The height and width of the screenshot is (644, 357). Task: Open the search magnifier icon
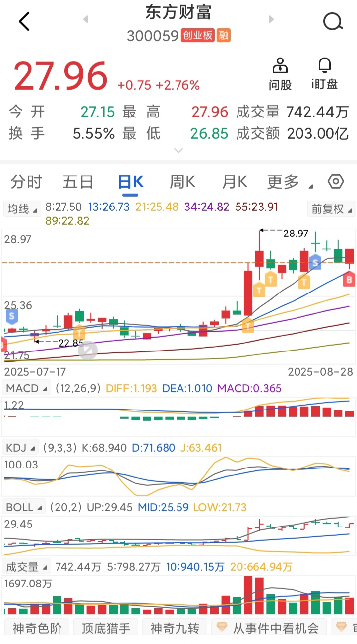pos(333,21)
